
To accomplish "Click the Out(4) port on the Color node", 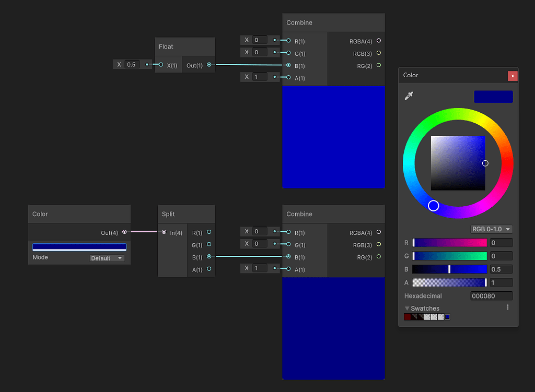I will (x=124, y=232).
